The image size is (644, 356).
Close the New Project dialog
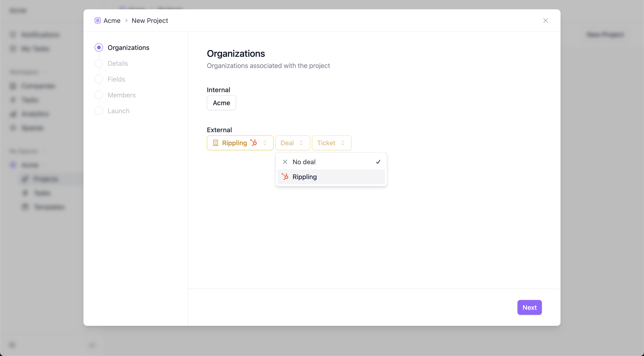[545, 20]
